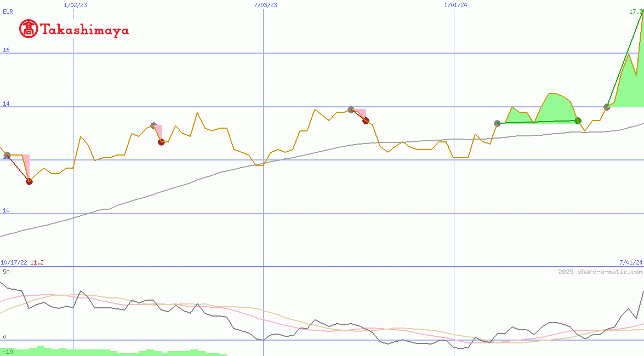Screen dimensions: 644x356
Task: Select the green marker ending the flat green trade line
Action: [x=578, y=120]
